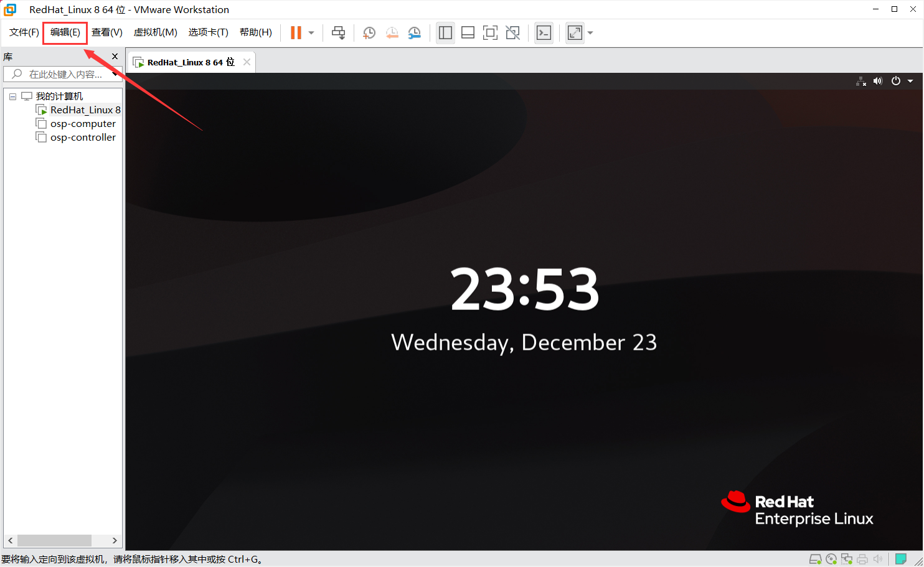Revert the VM to its snapshot
The image size is (924, 567).
(x=392, y=32)
